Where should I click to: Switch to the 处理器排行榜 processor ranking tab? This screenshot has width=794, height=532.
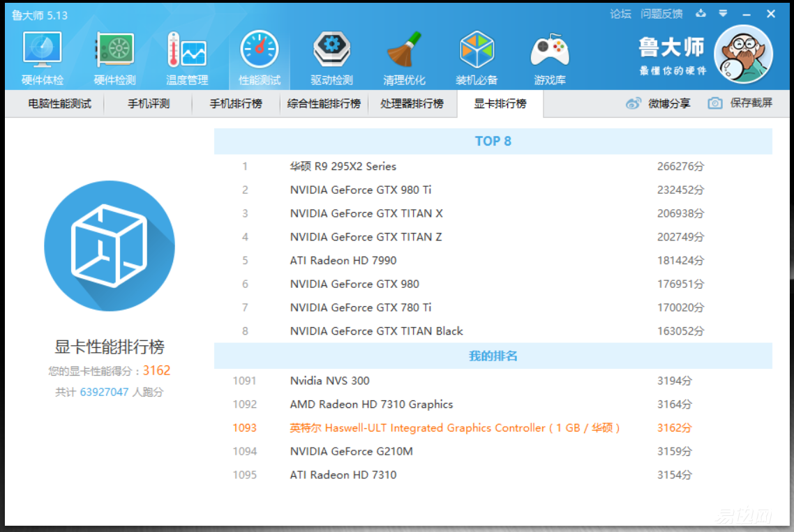412,103
